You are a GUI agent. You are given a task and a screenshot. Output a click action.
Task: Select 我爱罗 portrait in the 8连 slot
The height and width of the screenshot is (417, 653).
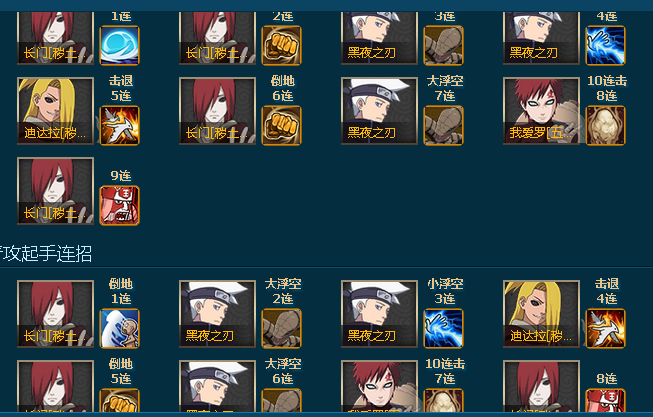coord(541,111)
